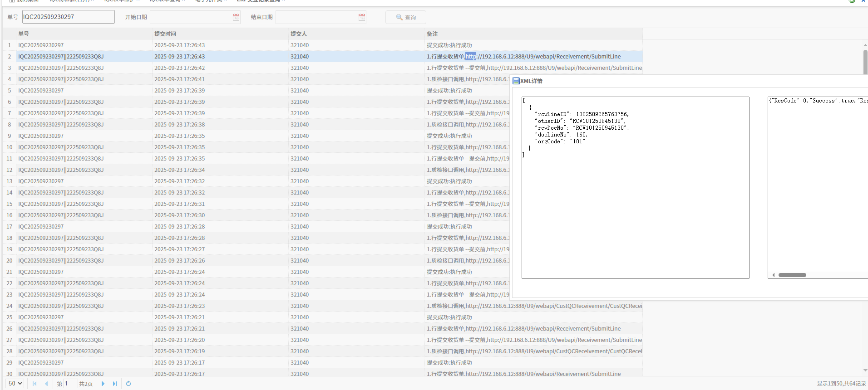
Task: Go to the next page
Action: (x=103, y=384)
